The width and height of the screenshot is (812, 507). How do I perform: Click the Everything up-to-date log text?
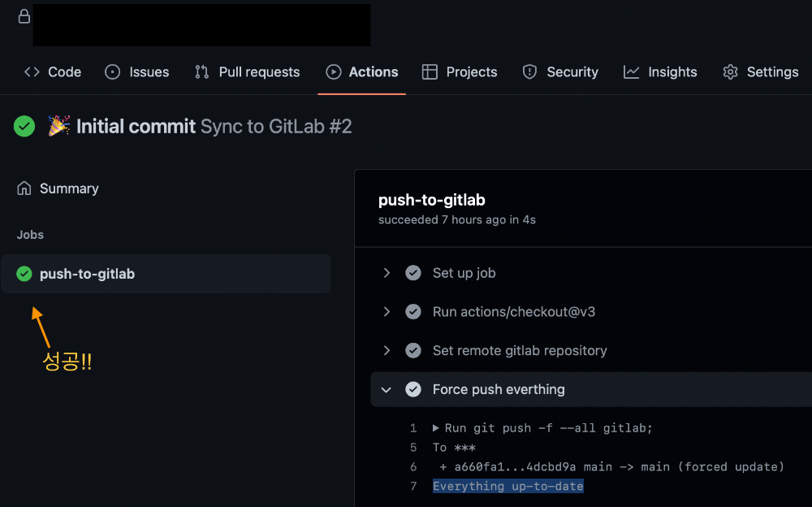point(508,486)
